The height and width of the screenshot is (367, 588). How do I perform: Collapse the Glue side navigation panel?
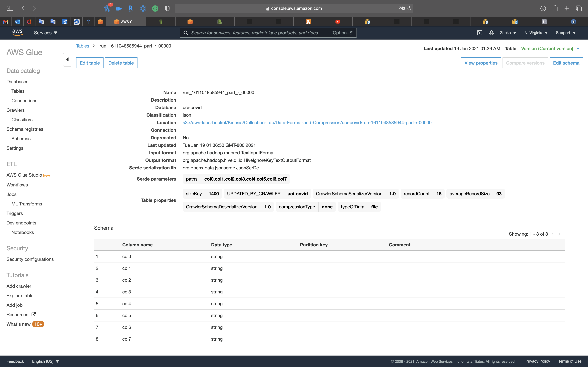[x=67, y=59]
